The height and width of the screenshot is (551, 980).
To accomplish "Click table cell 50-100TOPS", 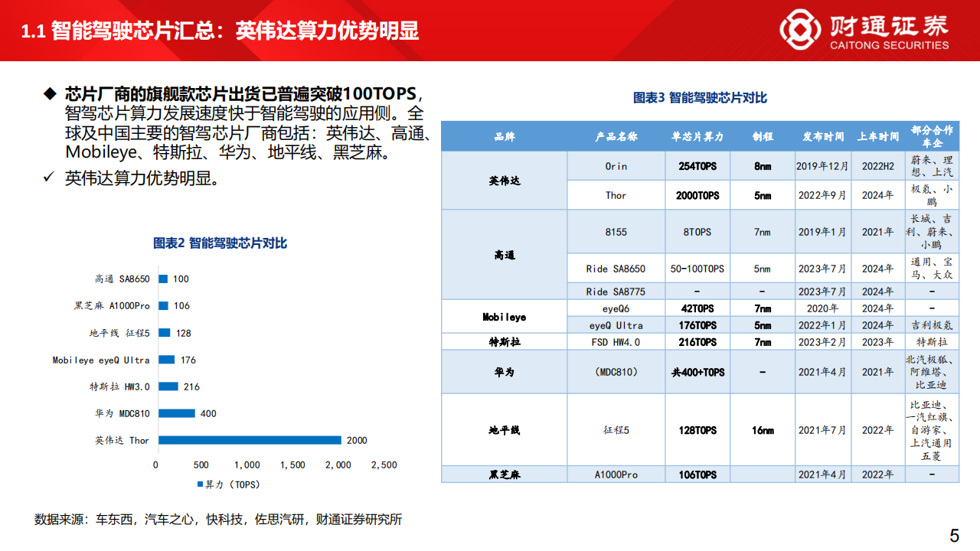I will (x=697, y=269).
